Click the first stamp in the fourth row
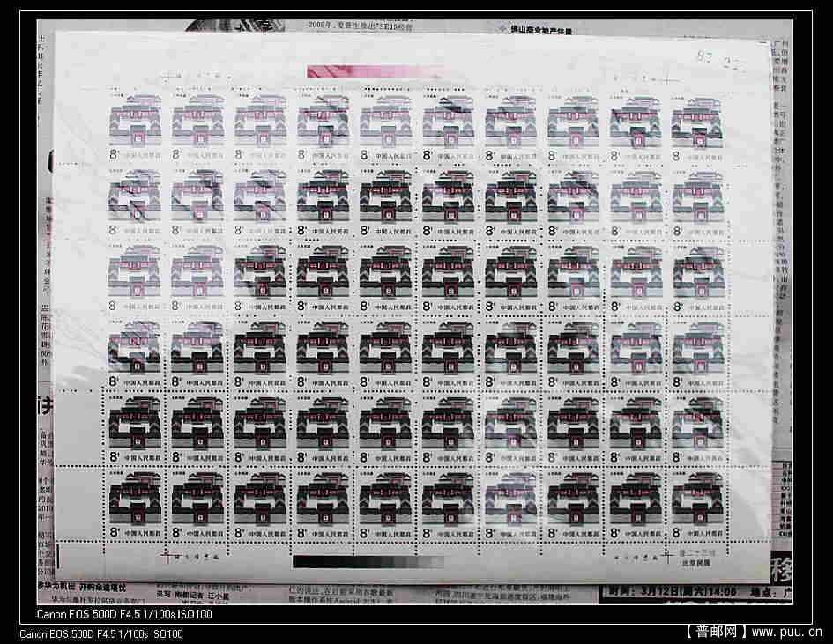Screen dimensions: 833x644 pyautogui.click(x=135, y=352)
